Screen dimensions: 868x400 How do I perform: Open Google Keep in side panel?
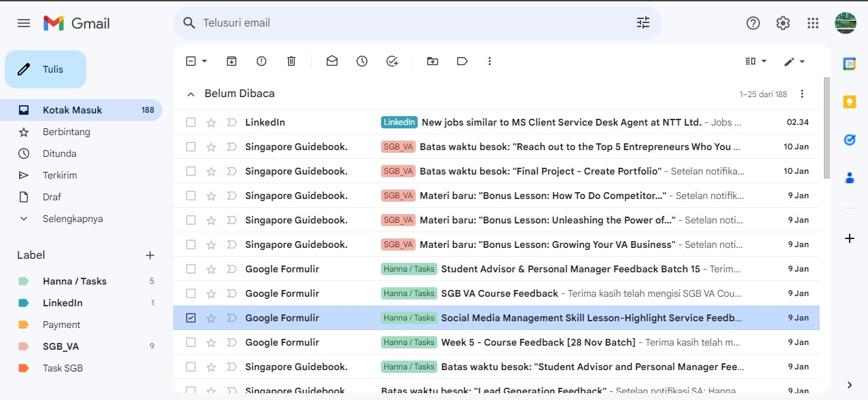tap(849, 102)
